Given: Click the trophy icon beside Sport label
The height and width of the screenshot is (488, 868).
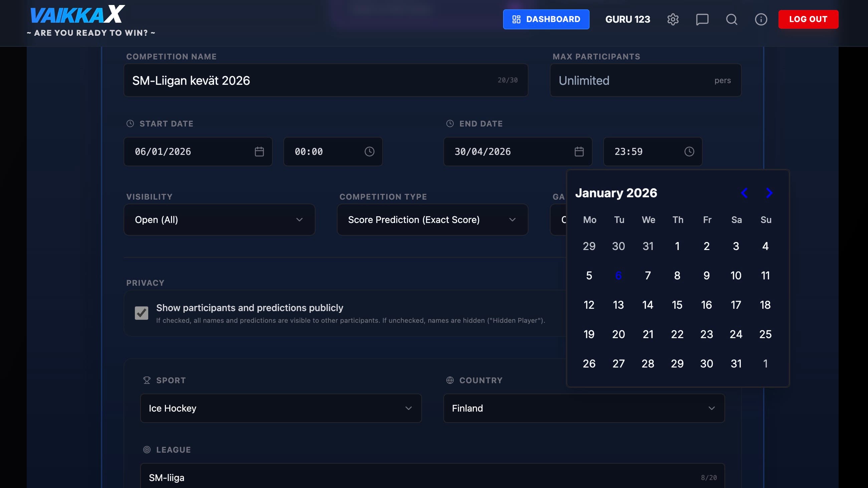Looking at the screenshot, I should click(146, 380).
